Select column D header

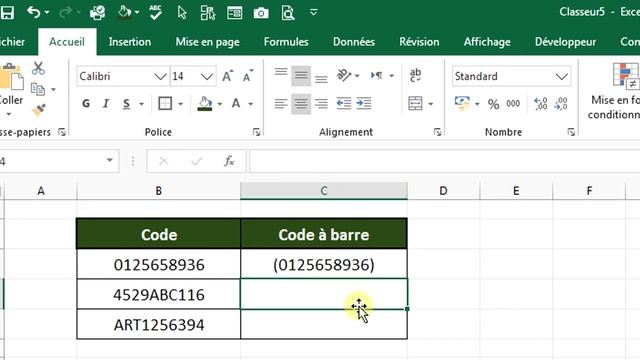click(x=443, y=191)
